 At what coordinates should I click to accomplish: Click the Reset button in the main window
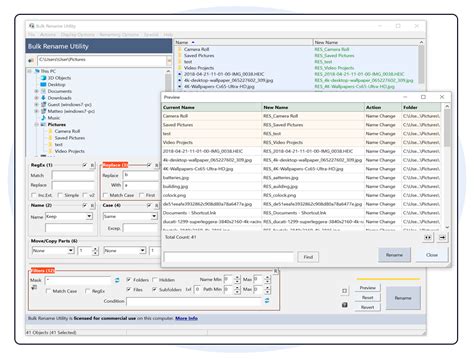367,297
